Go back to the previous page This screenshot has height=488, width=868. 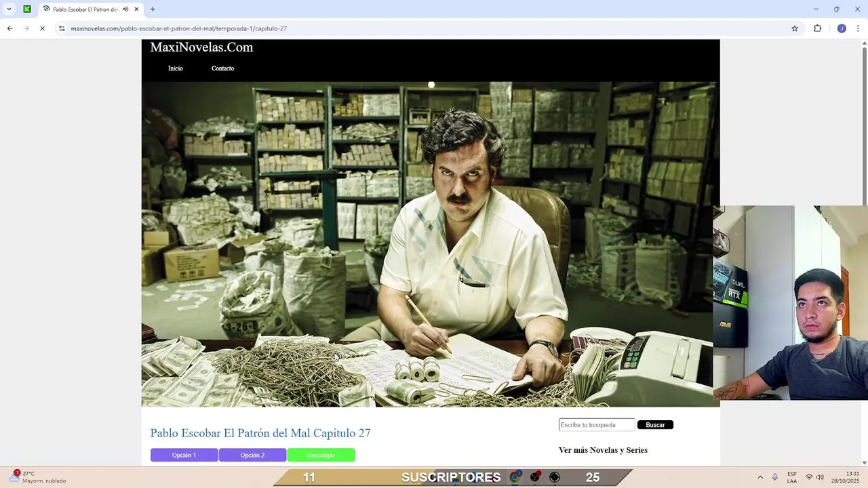tap(9, 28)
